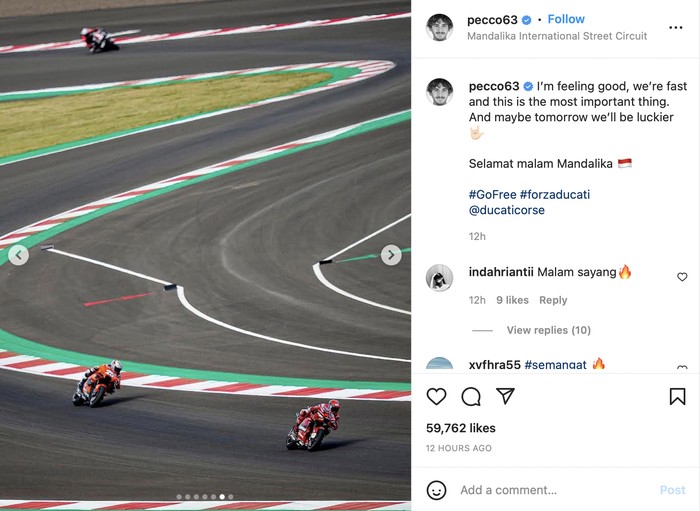Share post with paper plane icon

point(505,397)
